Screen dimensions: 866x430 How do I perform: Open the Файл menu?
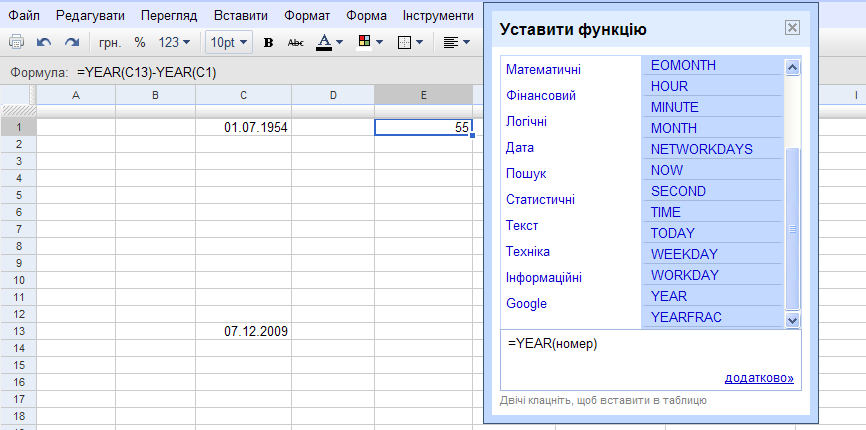pos(24,15)
